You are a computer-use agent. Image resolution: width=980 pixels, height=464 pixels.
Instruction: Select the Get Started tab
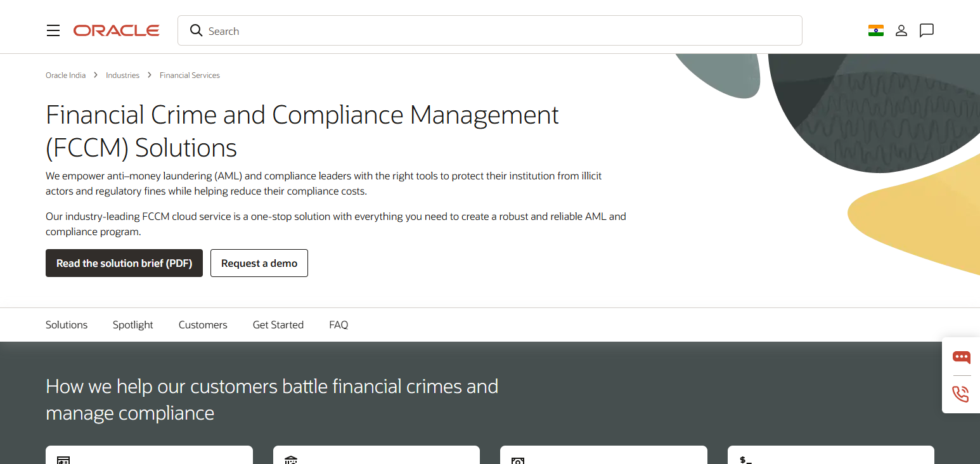pyautogui.click(x=278, y=325)
